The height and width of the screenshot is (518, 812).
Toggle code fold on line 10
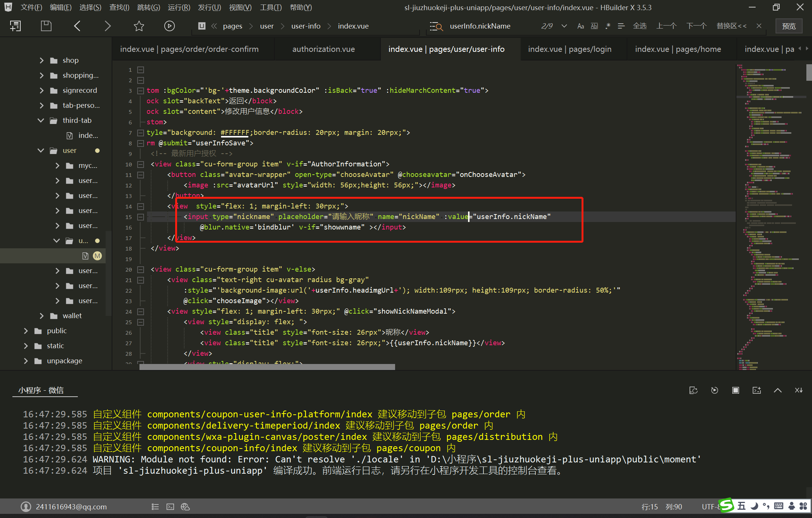[x=141, y=164]
